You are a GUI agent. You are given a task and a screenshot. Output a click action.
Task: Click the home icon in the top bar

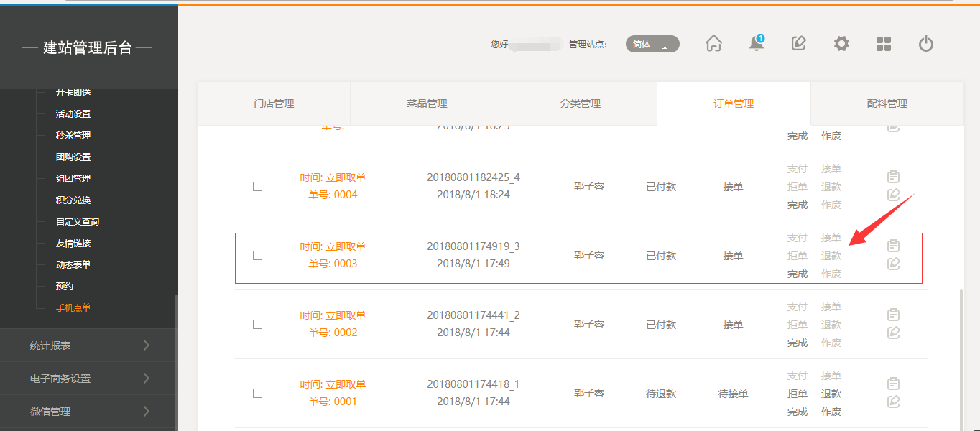713,44
